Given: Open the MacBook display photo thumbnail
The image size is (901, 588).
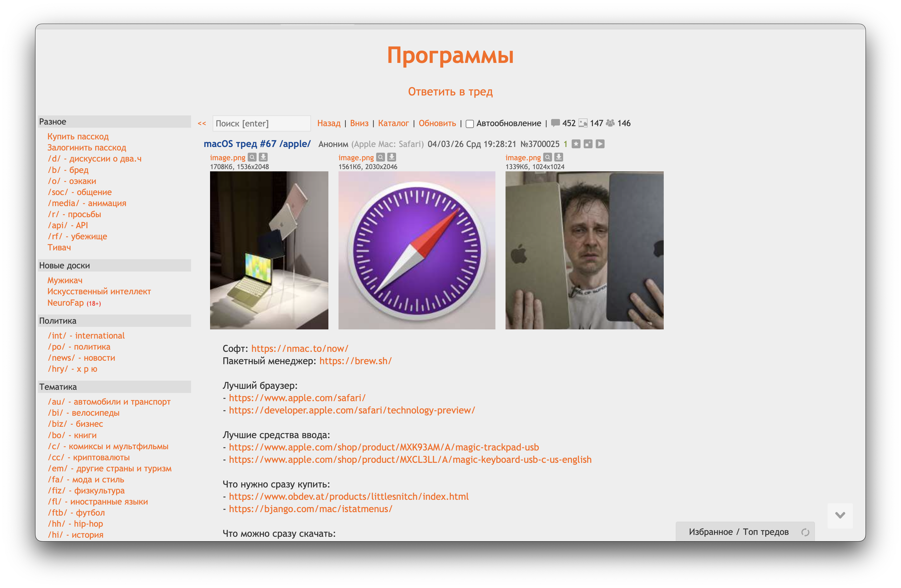Looking at the screenshot, I should (269, 250).
